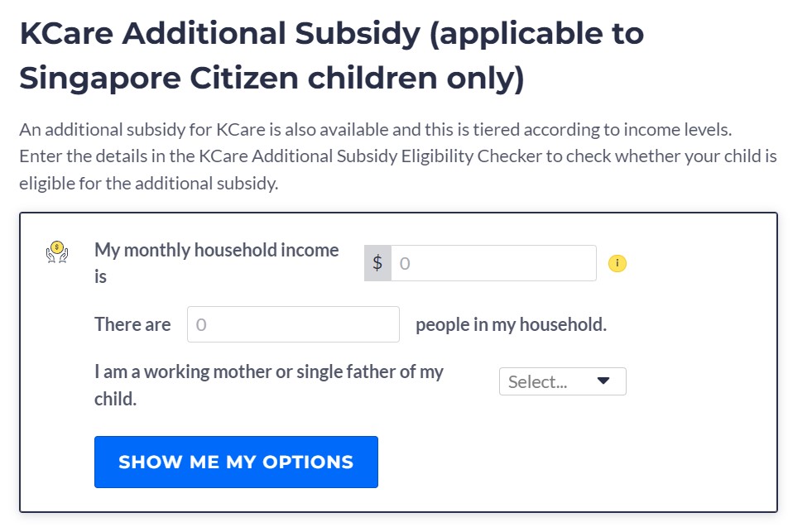Click the "Singapore Citizen children only)" heading line
The width and height of the screenshot is (812, 527).
click(271, 78)
